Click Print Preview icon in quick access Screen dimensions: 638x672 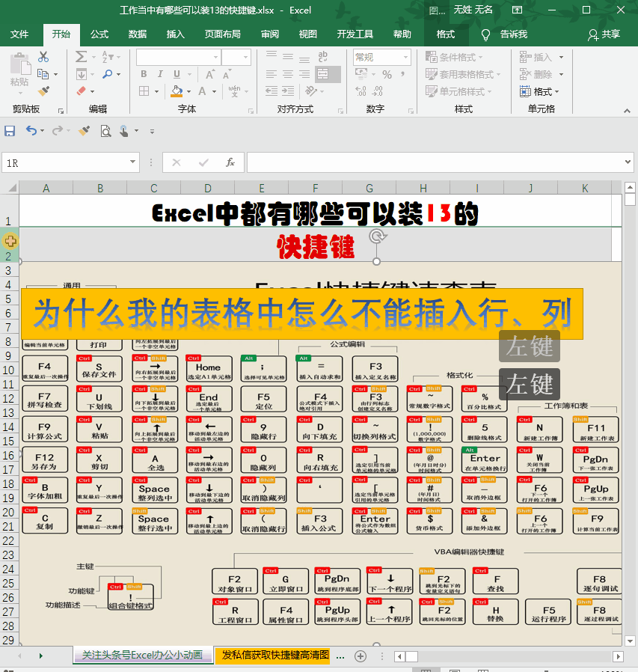(105, 131)
